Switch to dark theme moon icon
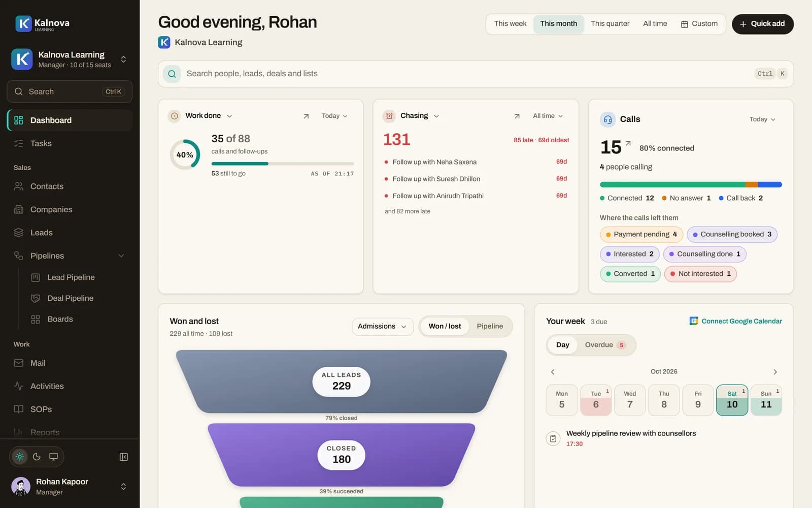This screenshot has height=508, width=812. pos(37,457)
